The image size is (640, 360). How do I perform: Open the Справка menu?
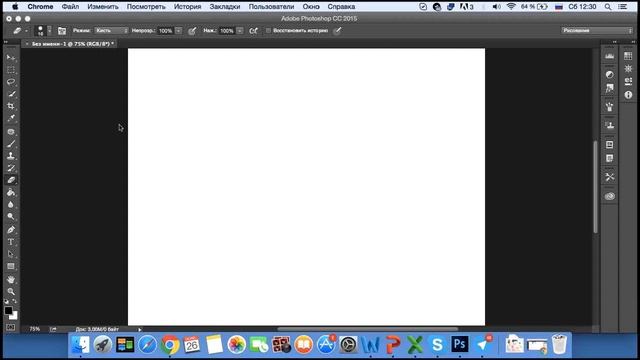[341, 7]
